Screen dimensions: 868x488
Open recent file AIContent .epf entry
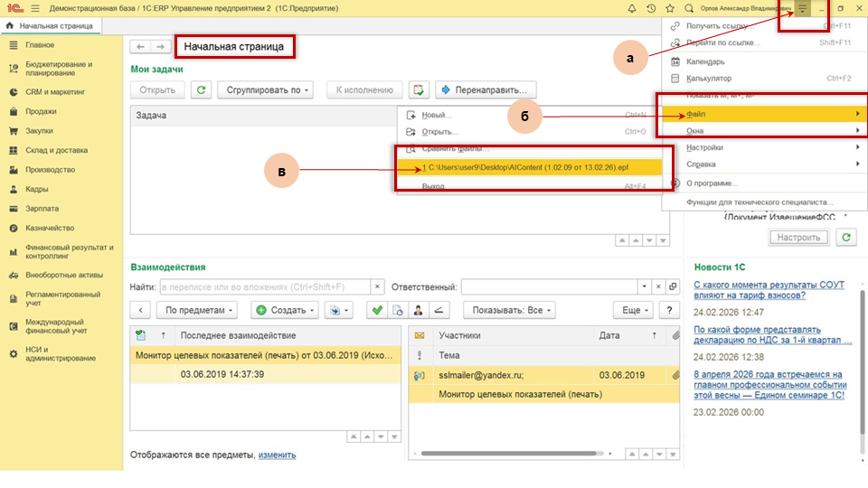(529, 167)
